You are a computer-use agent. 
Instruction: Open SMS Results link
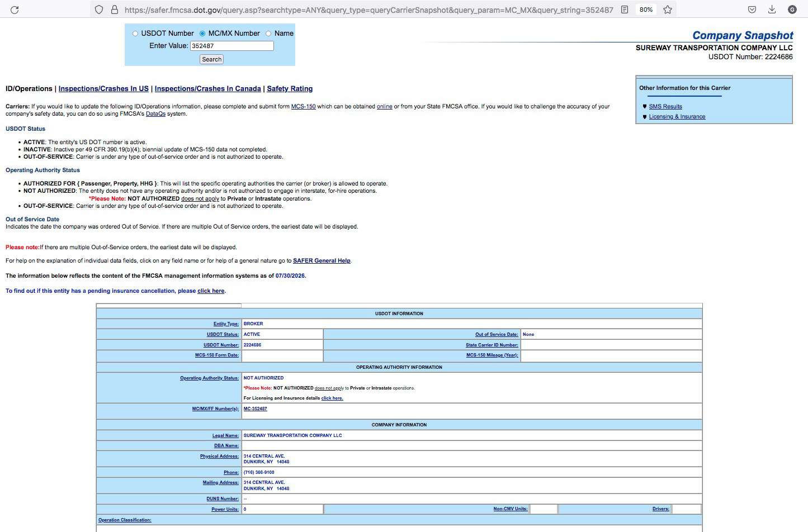(x=665, y=106)
